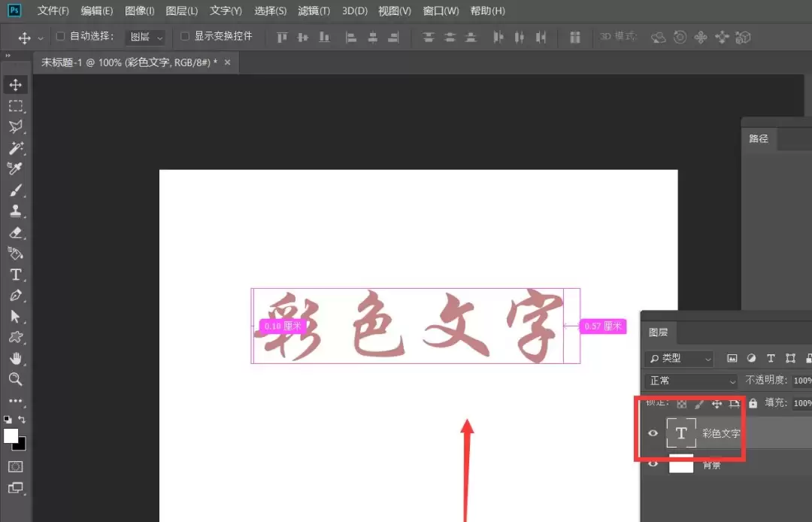The height and width of the screenshot is (522, 812).
Task: Enable the 自动选择 checkbox
Action: [61, 36]
